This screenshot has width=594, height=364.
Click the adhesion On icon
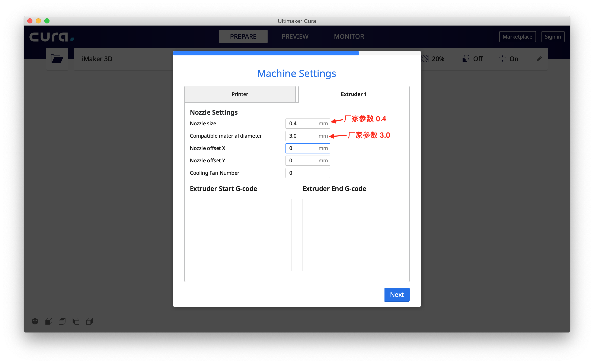(x=502, y=59)
